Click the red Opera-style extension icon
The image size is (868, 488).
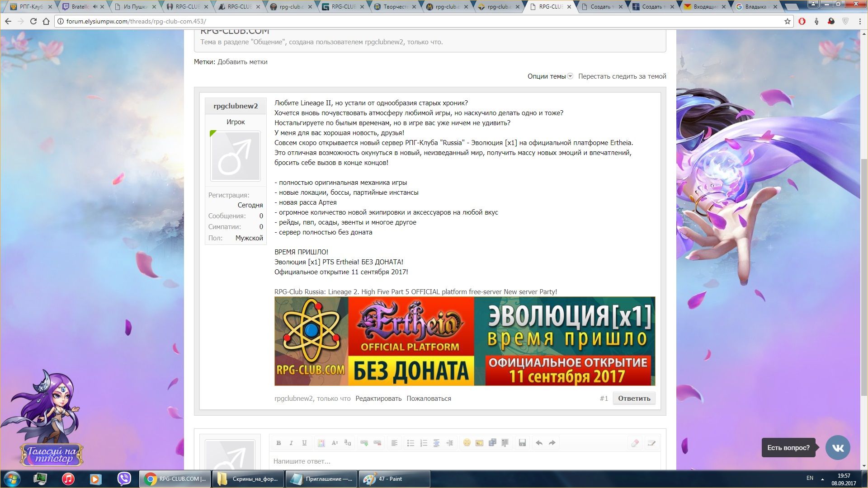pyautogui.click(x=802, y=21)
